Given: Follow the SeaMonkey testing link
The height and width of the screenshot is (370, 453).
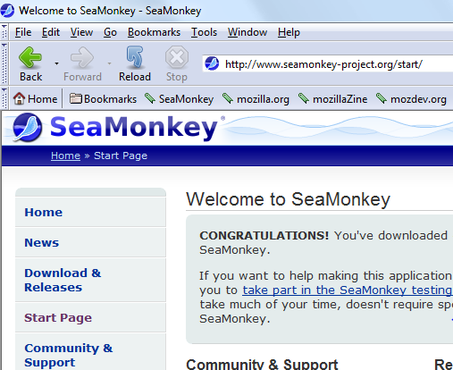Looking at the screenshot, I should click(x=347, y=290).
